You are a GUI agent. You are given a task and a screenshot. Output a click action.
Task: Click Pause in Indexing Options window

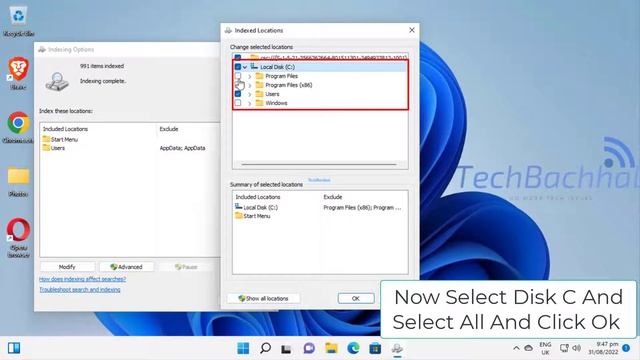point(186,267)
